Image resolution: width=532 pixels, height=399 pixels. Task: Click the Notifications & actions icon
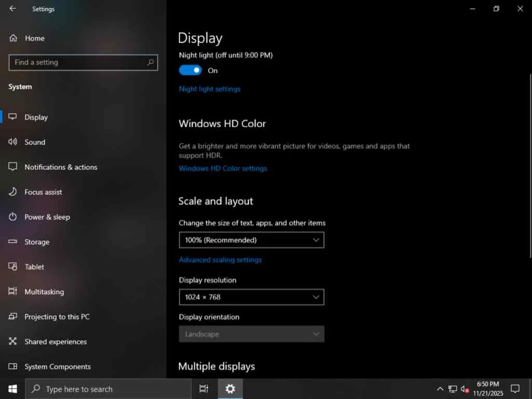[x=12, y=167]
